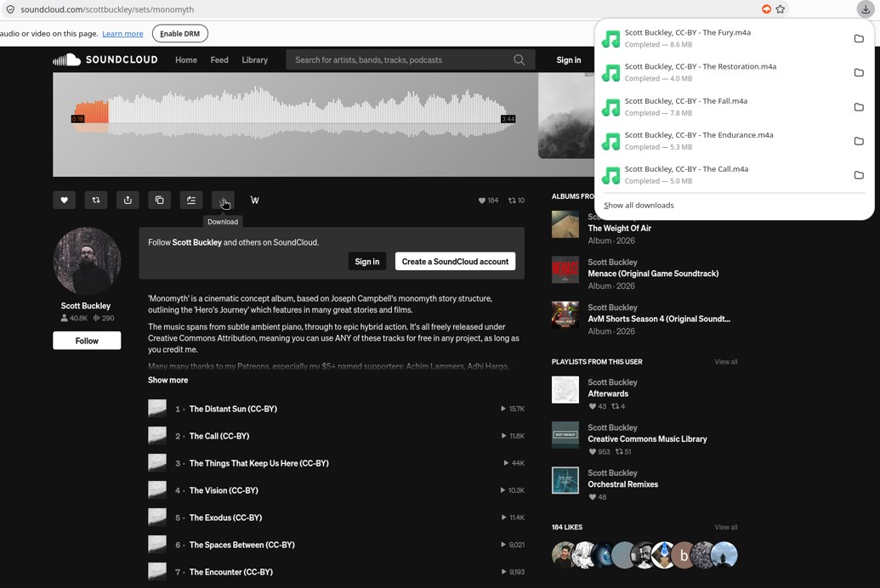
Task: Click the Scott Buckley name under avatar
Action: [85, 306]
